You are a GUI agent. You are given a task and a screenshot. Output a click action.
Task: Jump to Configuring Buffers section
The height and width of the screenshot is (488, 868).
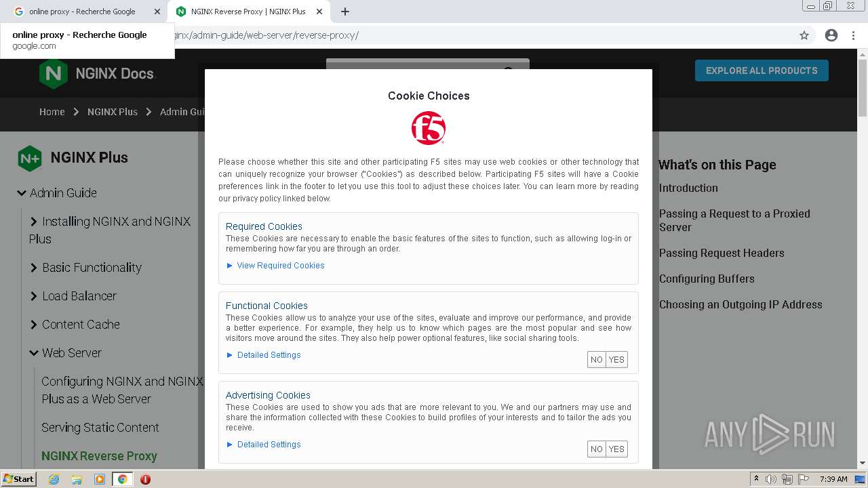click(707, 279)
